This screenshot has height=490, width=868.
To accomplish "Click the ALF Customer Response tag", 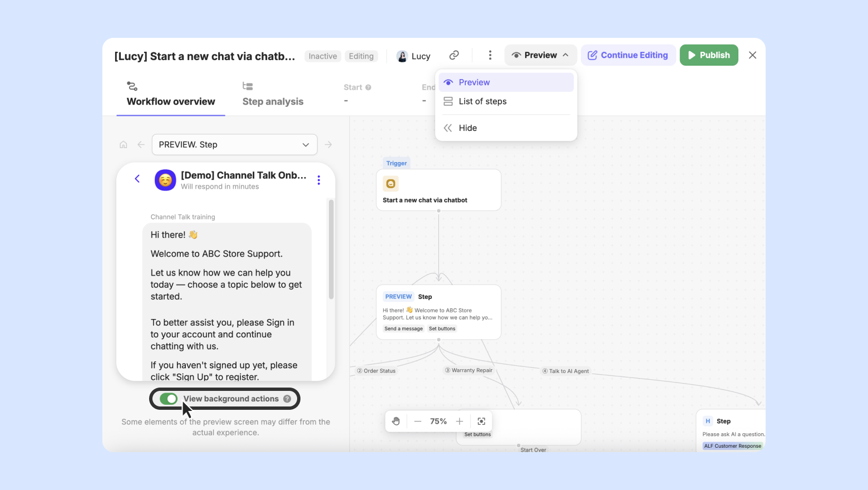I will (x=732, y=446).
